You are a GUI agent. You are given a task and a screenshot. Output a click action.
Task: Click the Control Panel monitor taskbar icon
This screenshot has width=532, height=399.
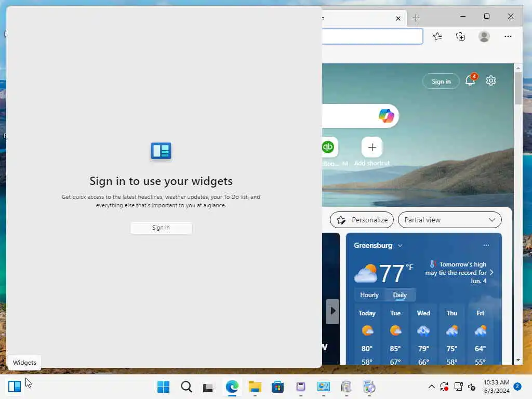[x=323, y=387]
